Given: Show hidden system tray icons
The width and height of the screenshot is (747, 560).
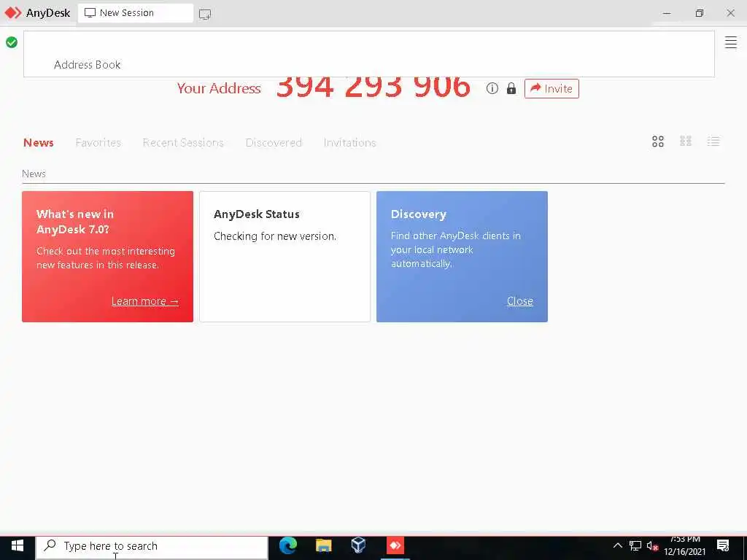Looking at the screenshot, I should point(617,545).
